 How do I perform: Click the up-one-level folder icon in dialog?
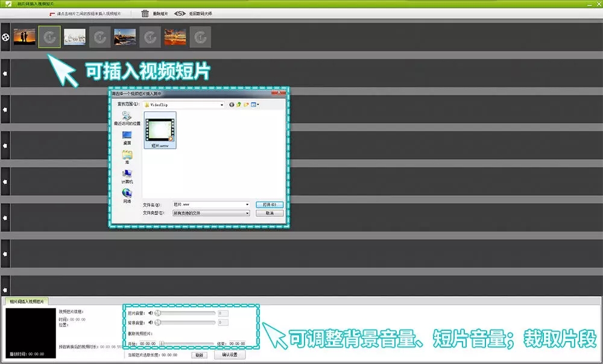coord(239,104)
